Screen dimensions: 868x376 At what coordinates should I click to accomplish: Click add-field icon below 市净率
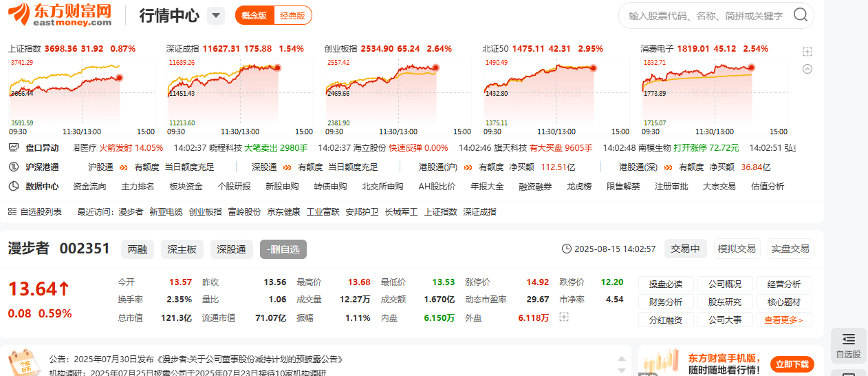click(x=564, y=317)
